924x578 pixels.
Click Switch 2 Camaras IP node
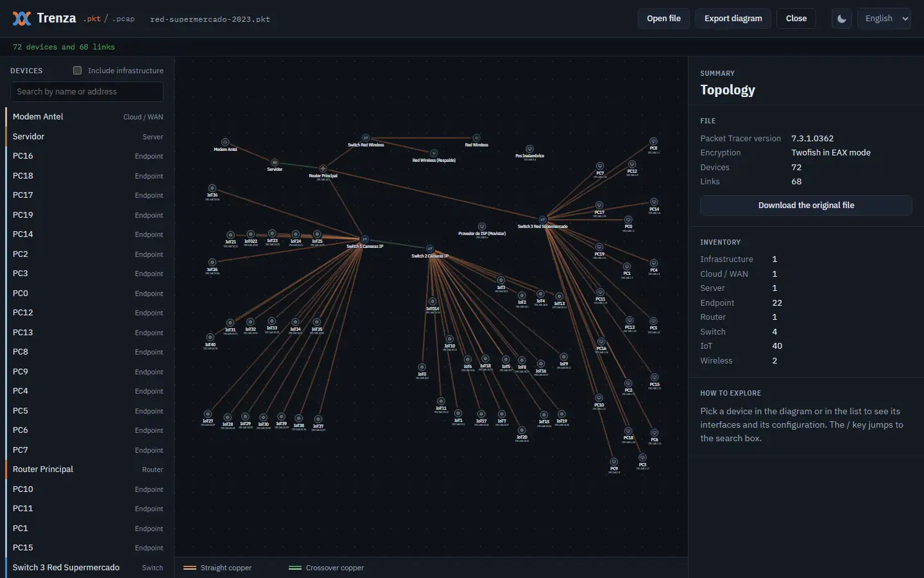coord(430,249)
